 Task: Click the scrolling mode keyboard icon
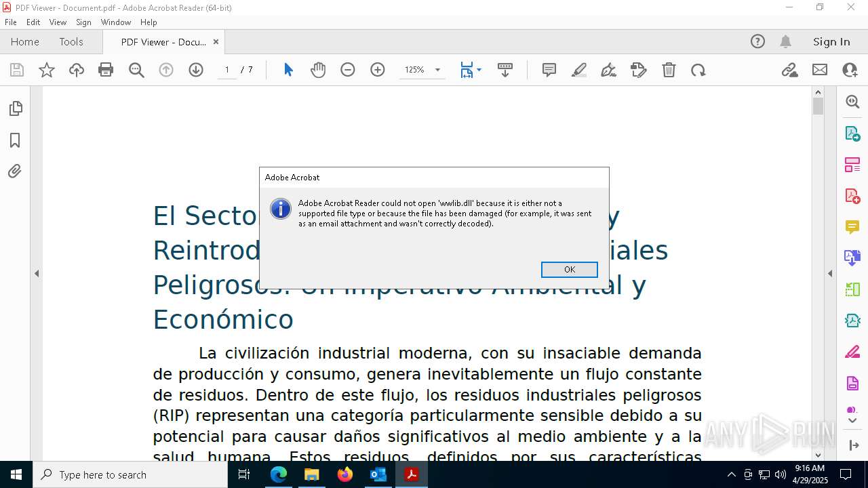505,70
